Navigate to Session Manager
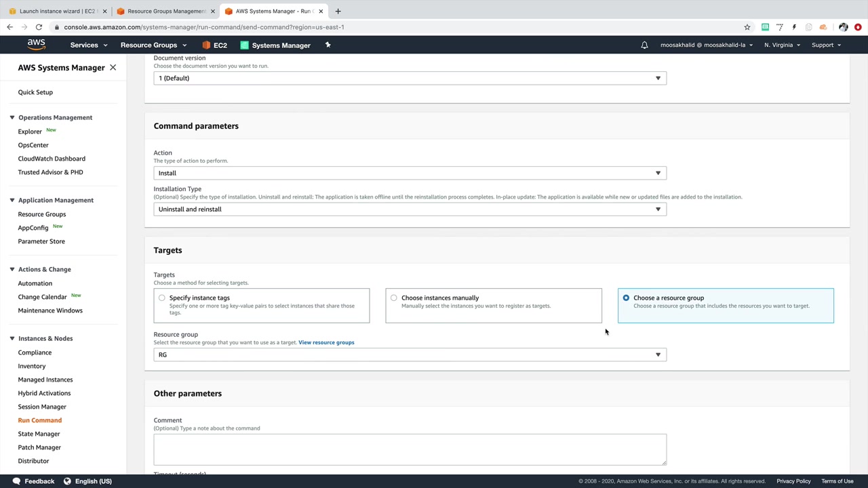868x488 pixels. click(42, 407)
